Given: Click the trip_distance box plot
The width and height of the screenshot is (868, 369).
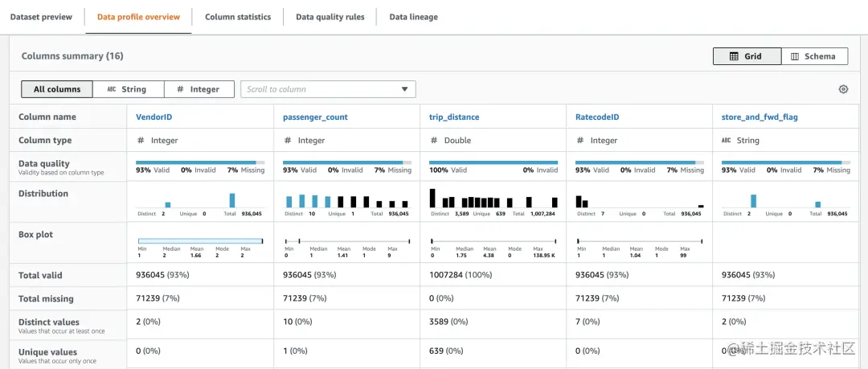Looking at the screenshot, I should coord(493,241).
